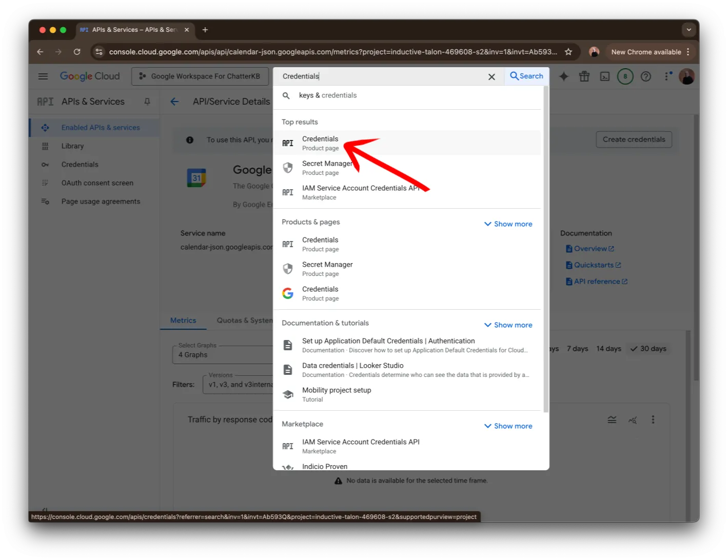Click the Search button

tap(527, 76)
